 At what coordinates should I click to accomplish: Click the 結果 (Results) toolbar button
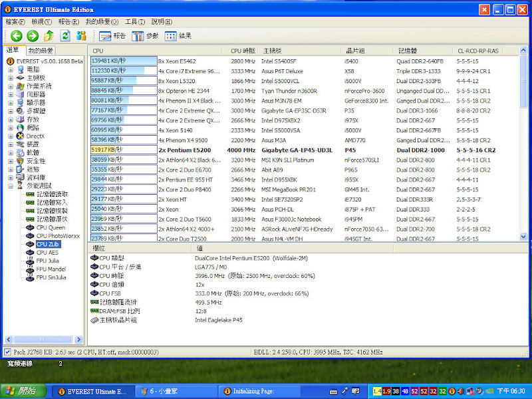pos(178,36)
